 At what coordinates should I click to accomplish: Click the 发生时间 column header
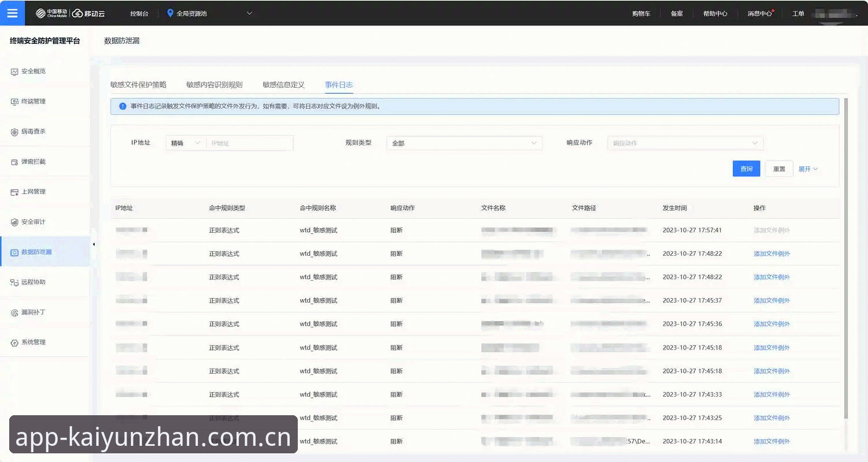pos(675,208)
